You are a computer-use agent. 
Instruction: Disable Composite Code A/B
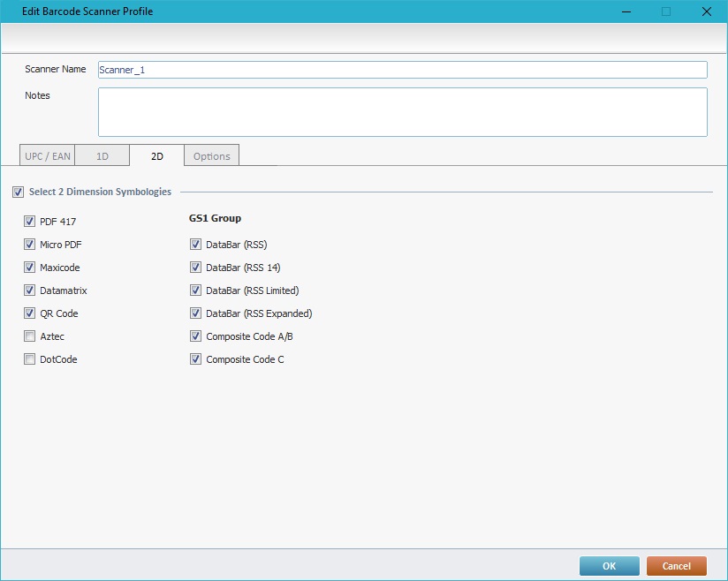pyautogui.click(x=196, y=336)
